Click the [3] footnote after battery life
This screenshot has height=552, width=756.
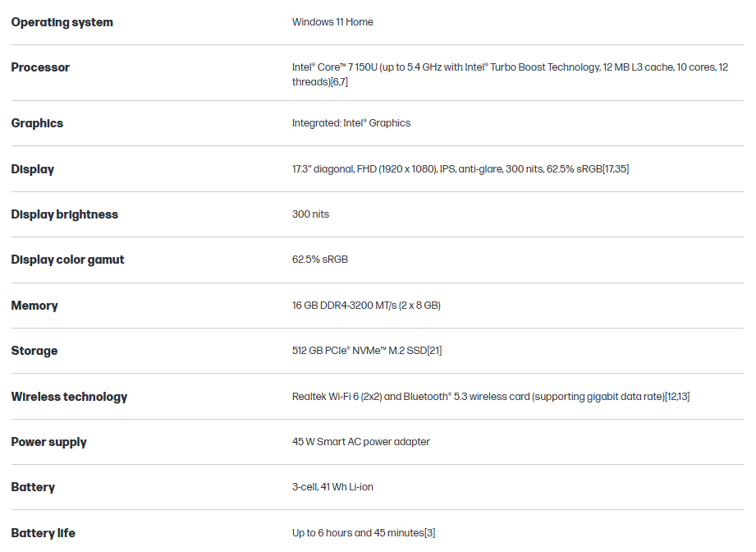point(429,533)
